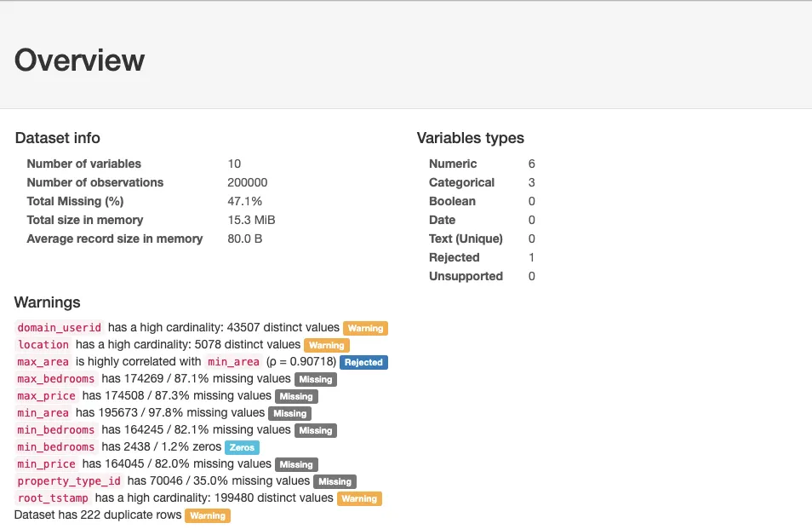Image resolution: width=812 pixels, height=529 pixels.
Task: Open the max_bedrooms variable link
Action: tap(56, 379)
